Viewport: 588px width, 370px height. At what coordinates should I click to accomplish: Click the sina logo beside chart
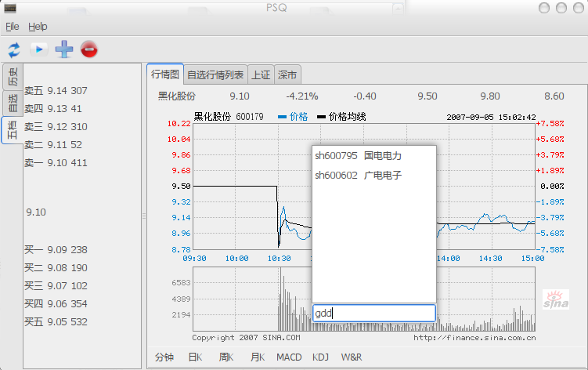coord(556,299)
